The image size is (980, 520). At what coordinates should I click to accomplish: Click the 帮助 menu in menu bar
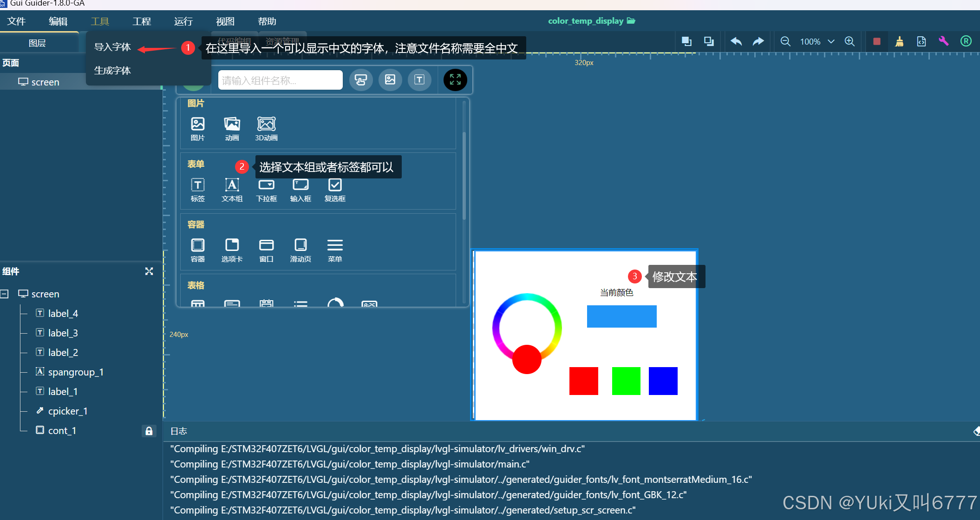pyautogui.click(x=267, y=21)
